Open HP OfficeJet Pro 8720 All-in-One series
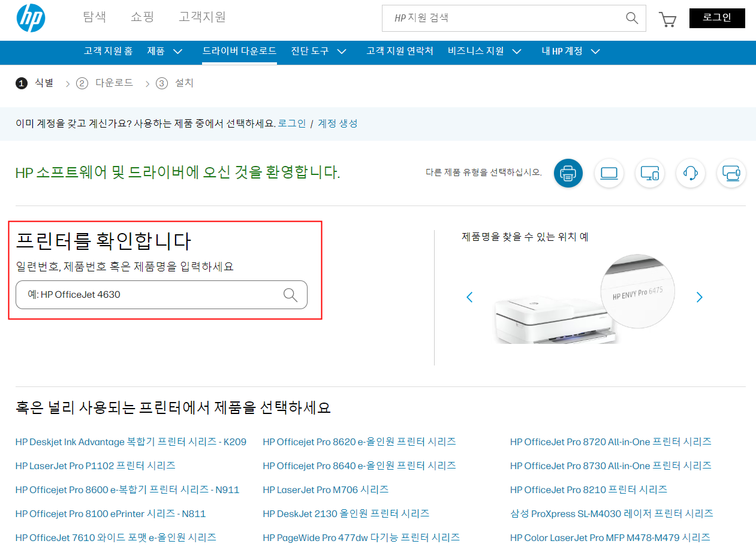This screenshot has width=756, height=550. [610, 442]
